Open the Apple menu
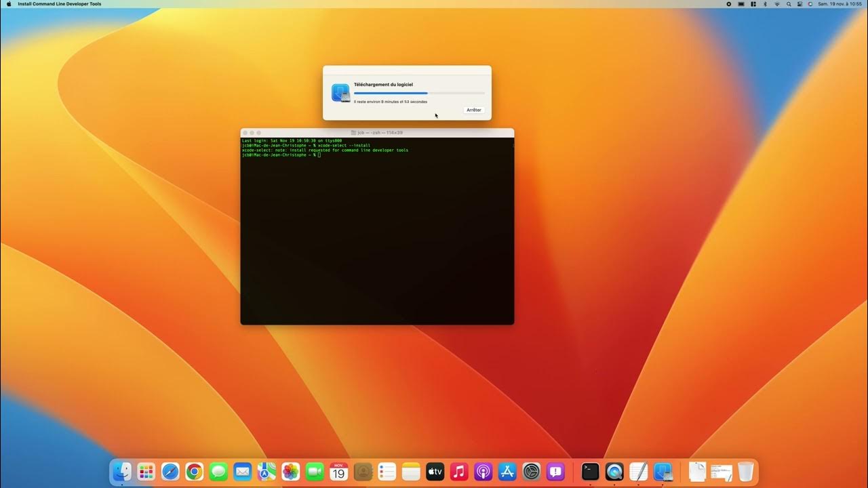This screenshot has height=488, width=868. click(9, 4)
